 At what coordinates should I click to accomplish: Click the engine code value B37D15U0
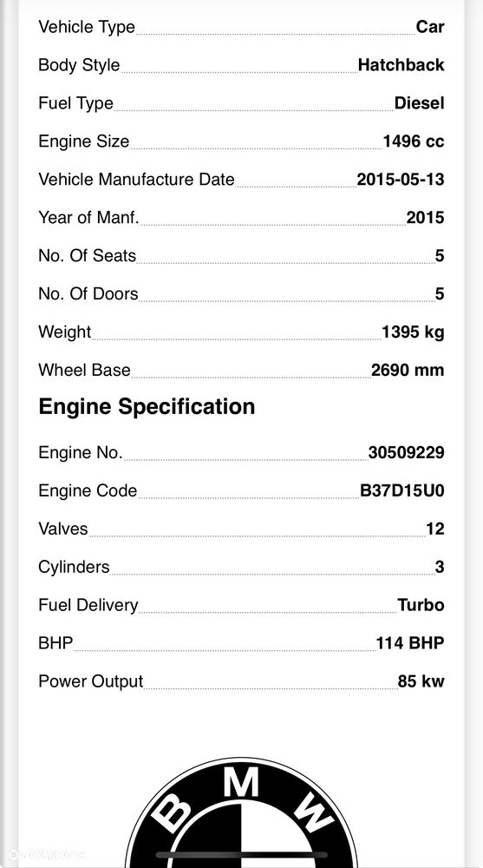(x=401, y=490)
